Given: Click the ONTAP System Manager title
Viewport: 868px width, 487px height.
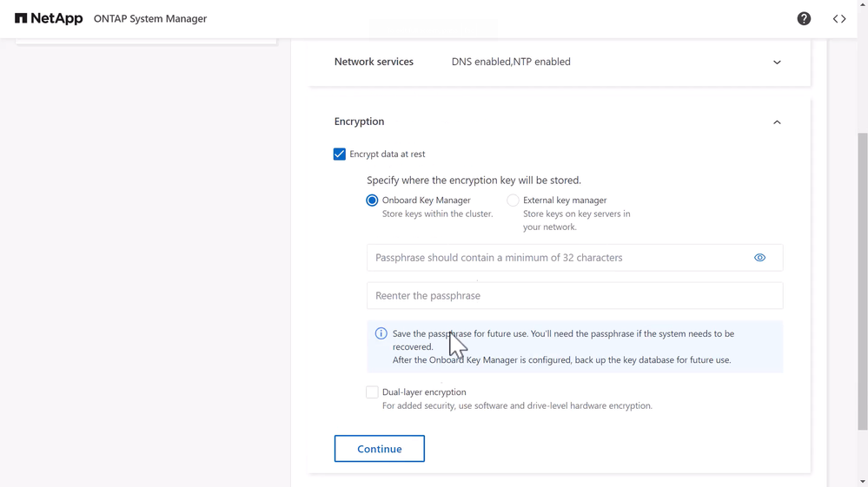Looking at the screenshot, I should (150, 18).
